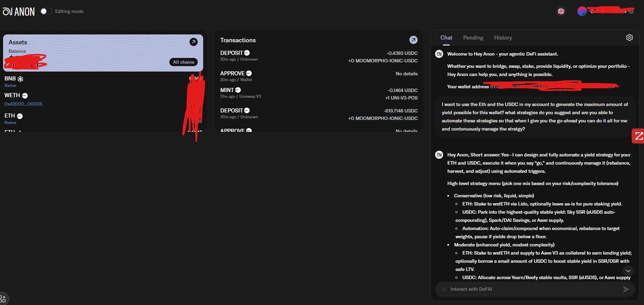Click the '20m ago / Wallet' label
The width and height of the screenshot is (644, 305).
pyautogui.click(x=236, y=79)
